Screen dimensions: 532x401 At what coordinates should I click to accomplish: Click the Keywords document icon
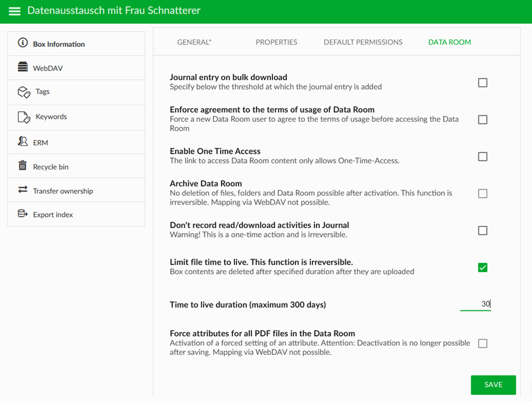click(24, 117)
